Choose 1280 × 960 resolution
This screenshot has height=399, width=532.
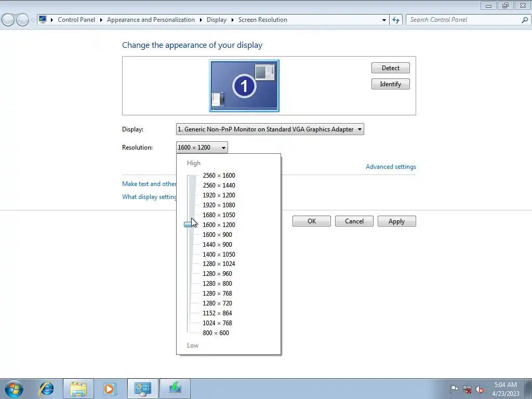pos(217,273)
